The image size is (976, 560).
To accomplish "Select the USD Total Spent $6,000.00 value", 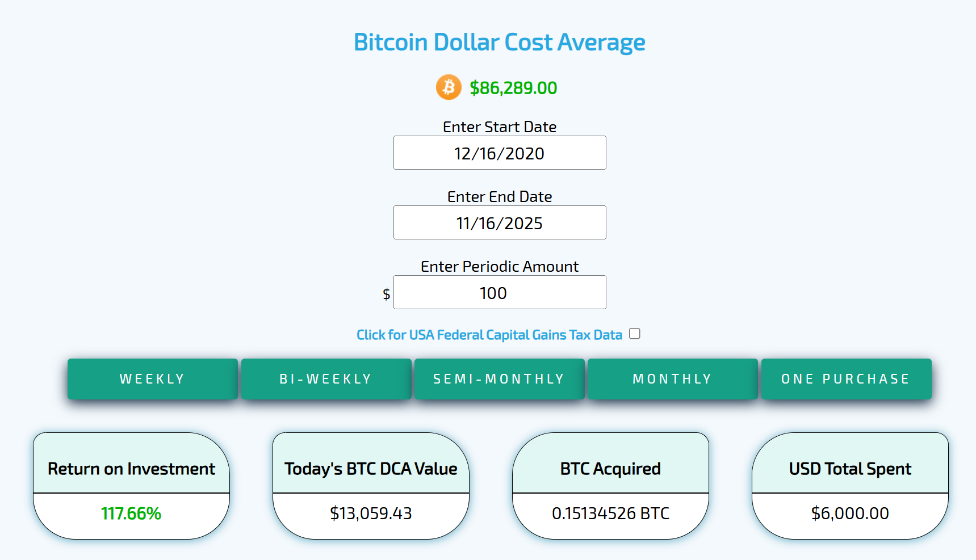I will [x=850, y=513].
